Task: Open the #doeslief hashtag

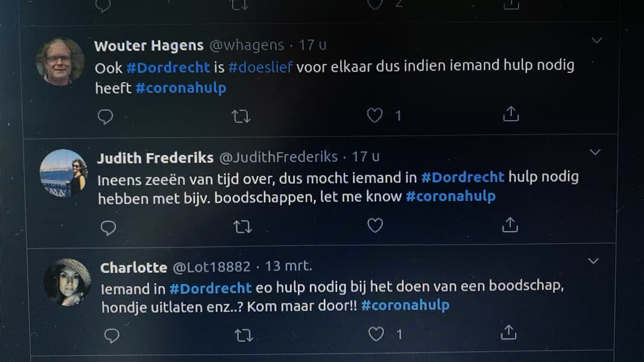Action: tap(260, 67)
